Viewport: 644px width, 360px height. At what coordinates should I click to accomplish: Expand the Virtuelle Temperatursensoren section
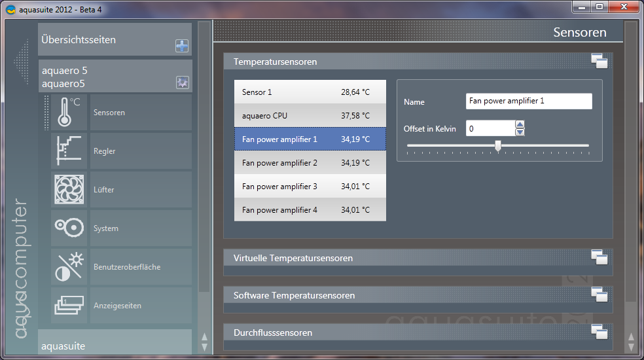tap(599, 257)
